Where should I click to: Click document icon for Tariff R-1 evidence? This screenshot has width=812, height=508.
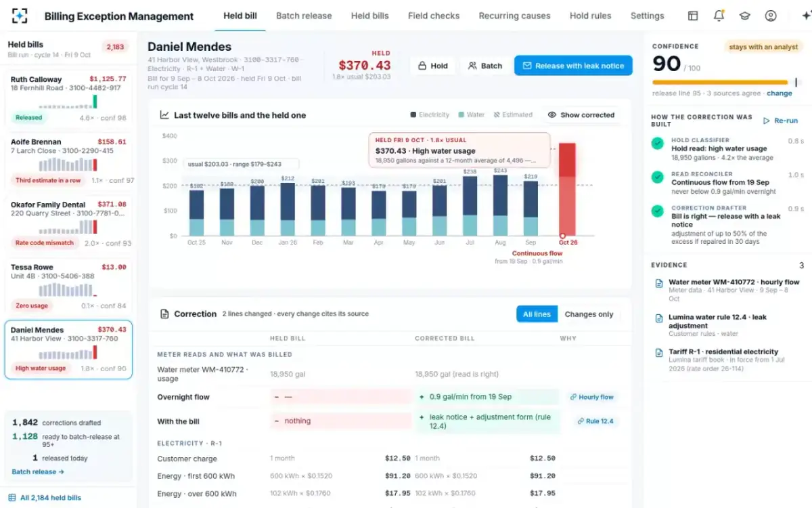pyautogui.click(x=658, y=353)
